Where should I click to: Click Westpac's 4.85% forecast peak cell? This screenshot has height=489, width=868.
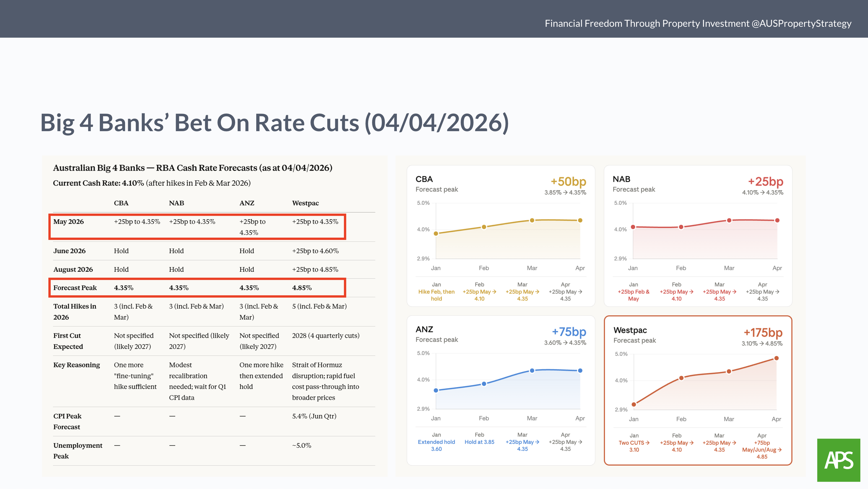302,288
